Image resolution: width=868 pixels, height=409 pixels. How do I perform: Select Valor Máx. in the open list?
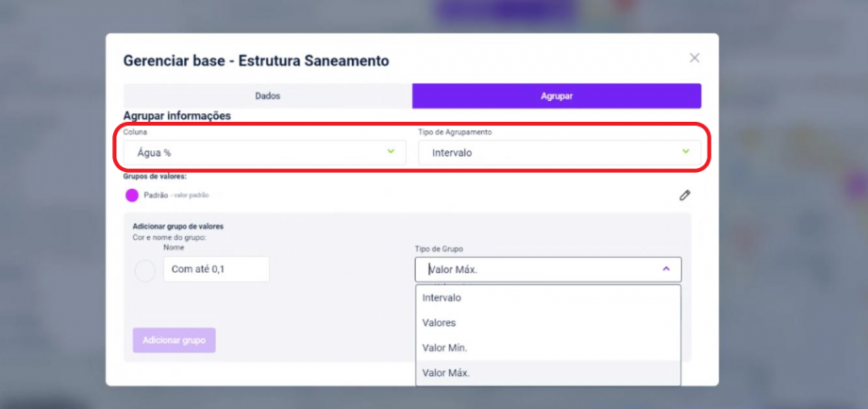click(x=446, y=373)
